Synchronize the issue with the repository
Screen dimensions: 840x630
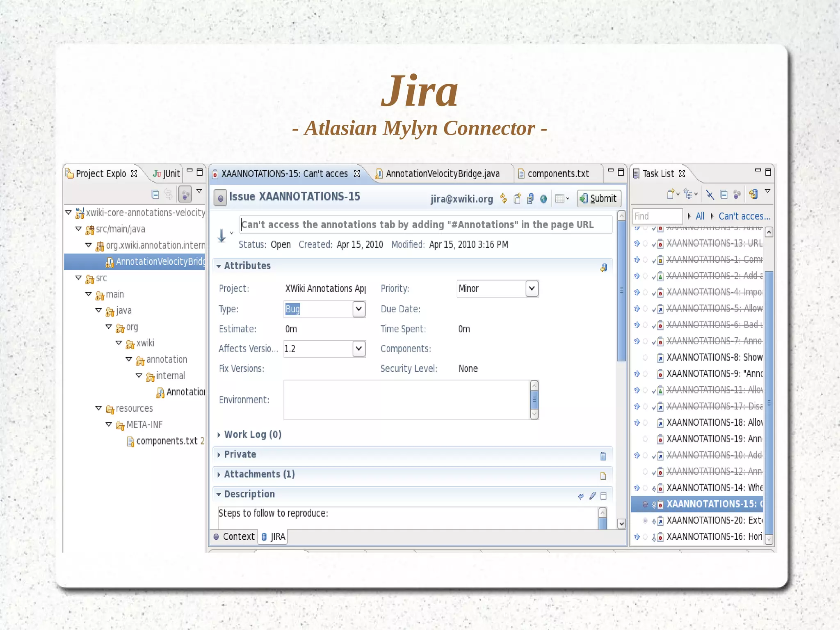pyautogui.click(x=503, y=199)
